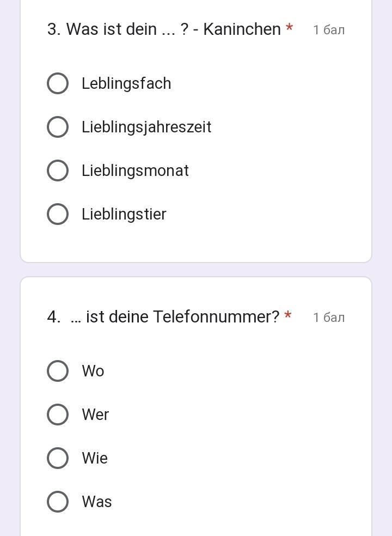Click the question 3 title about Kaninchen
This screenshot has width=392, height=536.
164,29
